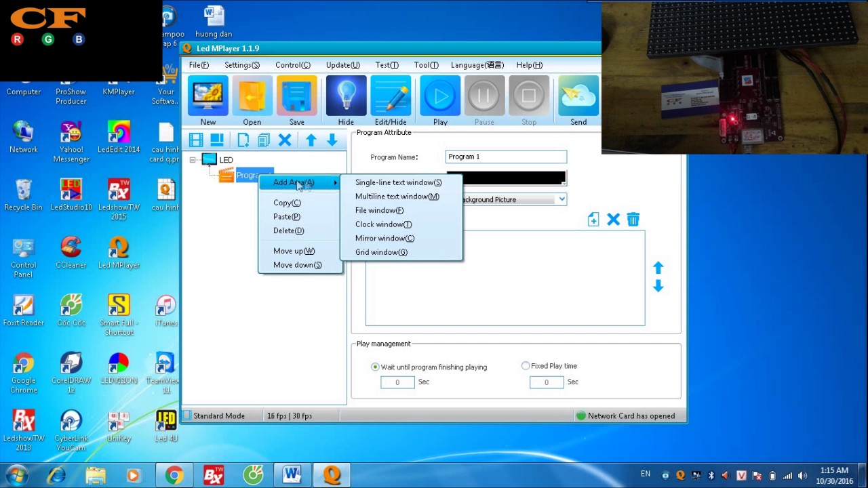Click the New program toolbar icon

(x=208, y=96)
